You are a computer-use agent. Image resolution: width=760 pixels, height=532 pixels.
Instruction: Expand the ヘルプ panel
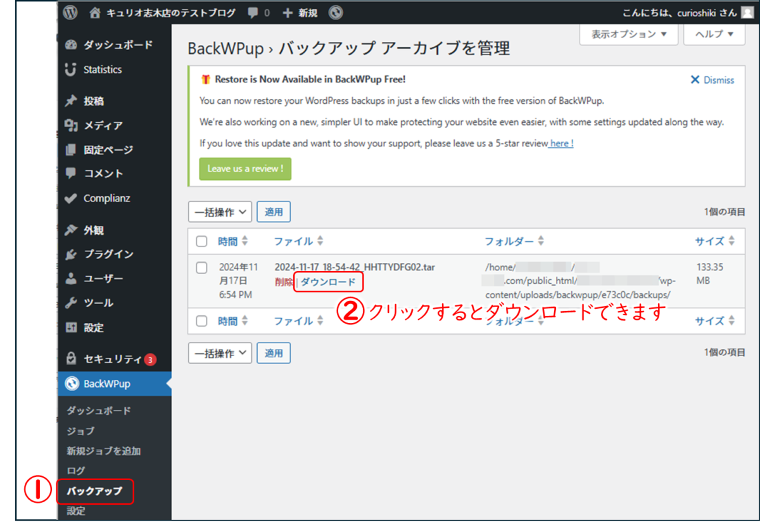714,34
